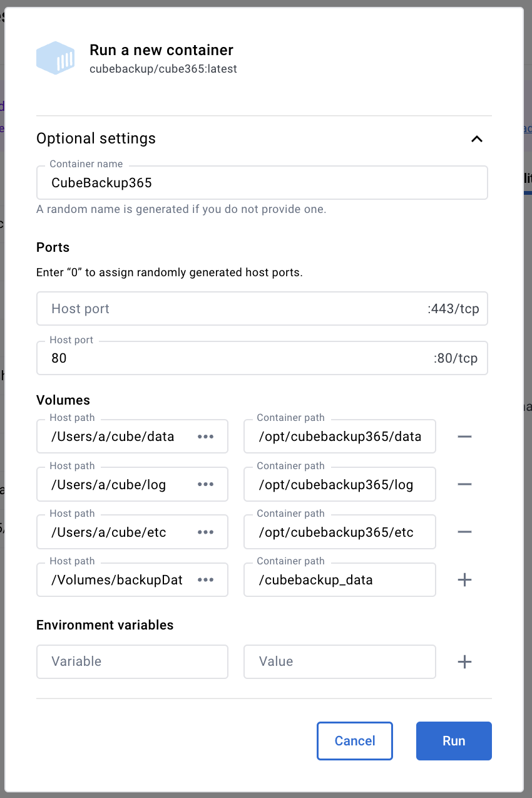Click the Volumes section heading

(63, 400)
